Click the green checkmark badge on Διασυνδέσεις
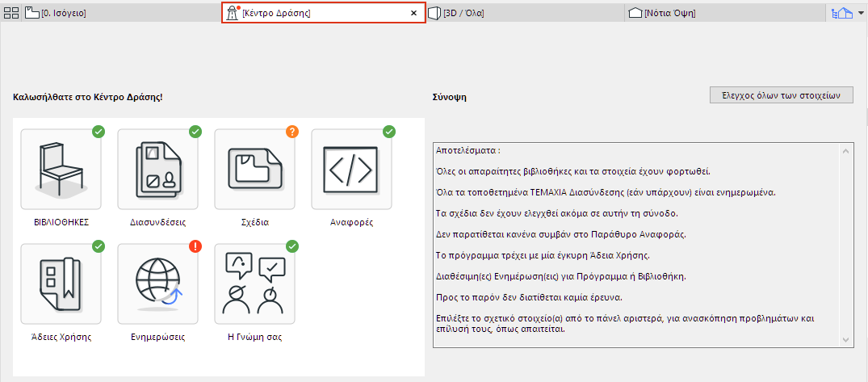868x382 pixels. pos(195,132)
